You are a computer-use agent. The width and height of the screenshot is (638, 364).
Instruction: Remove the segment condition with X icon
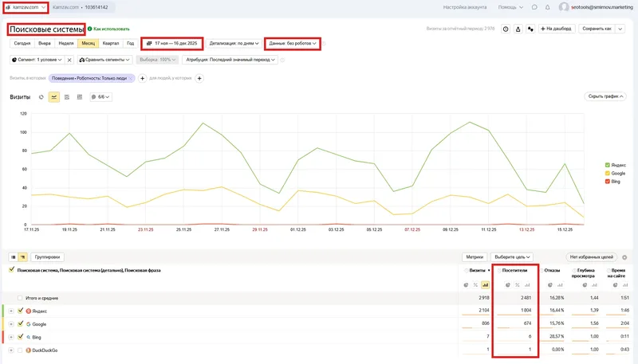pyautogui.click(x=69, y=59)
